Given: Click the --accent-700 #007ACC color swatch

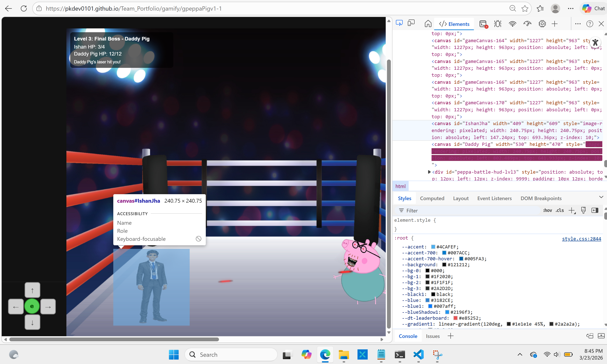Looking at the screenshot, I should click(444, 253).
